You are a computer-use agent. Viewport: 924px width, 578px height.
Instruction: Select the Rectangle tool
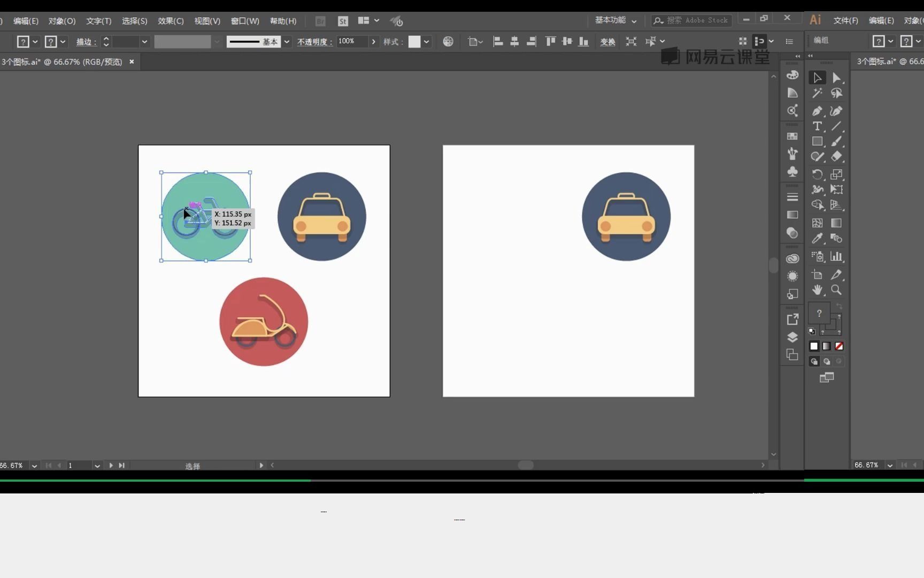817,141
